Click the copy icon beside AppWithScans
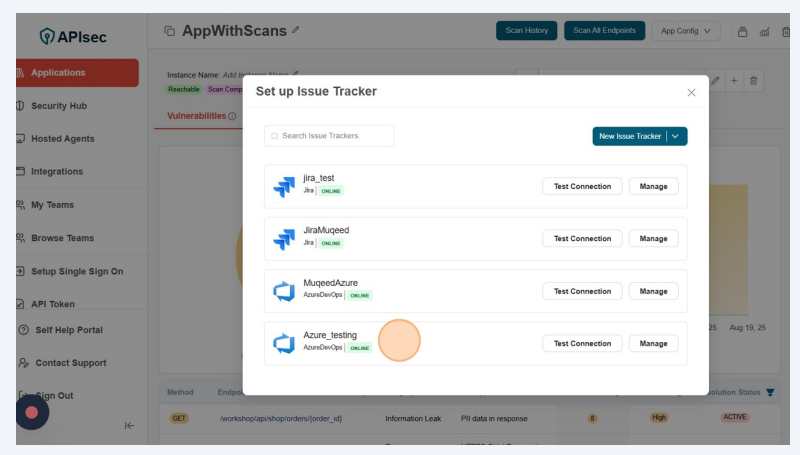Viewport: 800px width, 455px height. click(169, 31)
